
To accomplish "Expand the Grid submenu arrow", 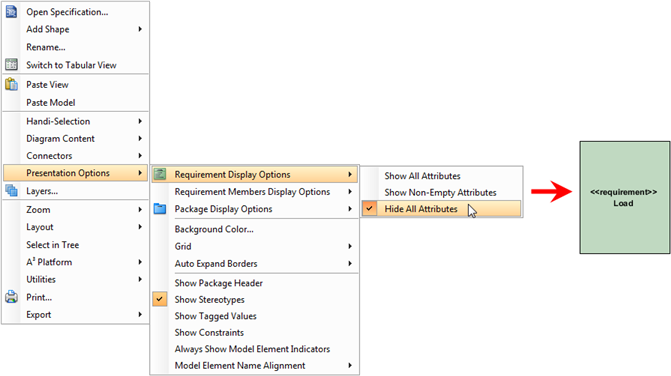I will coord(350,246).
